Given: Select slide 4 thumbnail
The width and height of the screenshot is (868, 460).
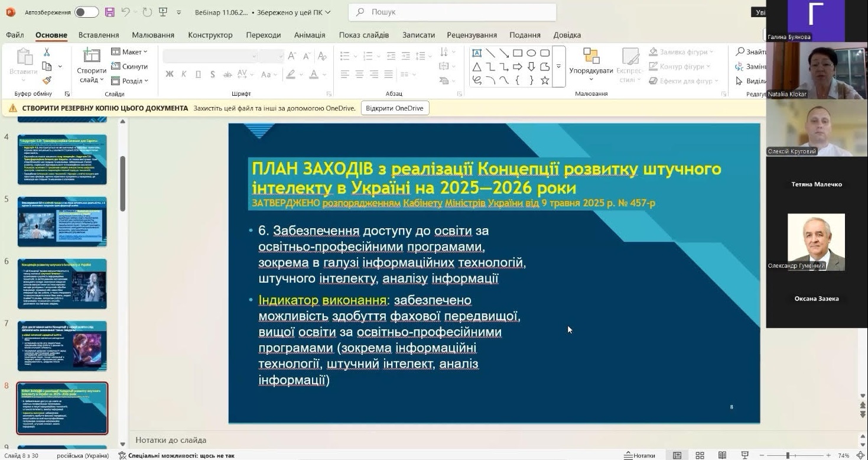Looking at the screenshot, I should pos(62,159).
